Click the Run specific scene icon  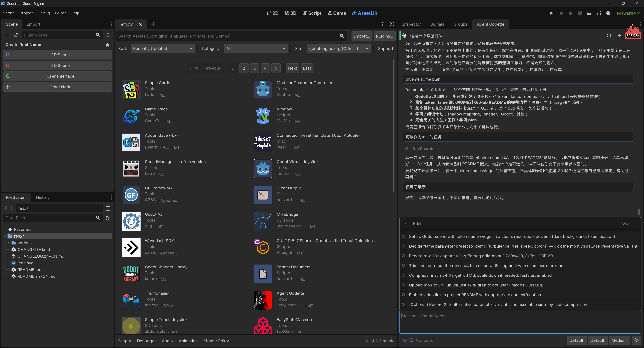pyautogui.click(x=599, y=13)
